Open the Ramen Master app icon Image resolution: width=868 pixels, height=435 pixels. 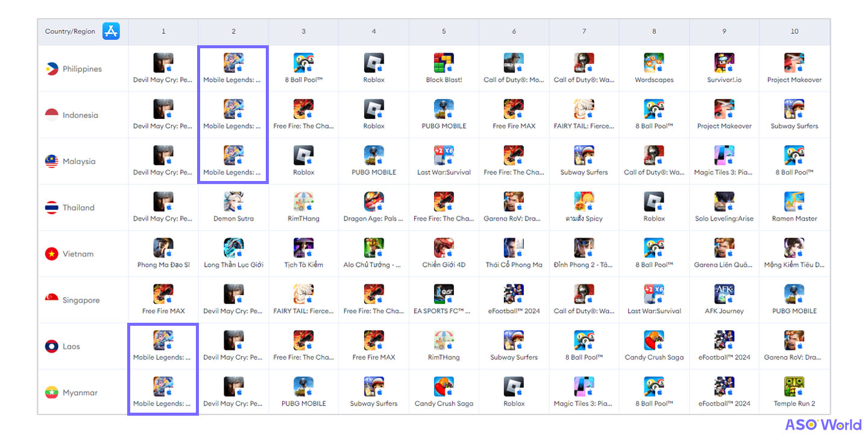pyautogui.click(x=794, y=202)
